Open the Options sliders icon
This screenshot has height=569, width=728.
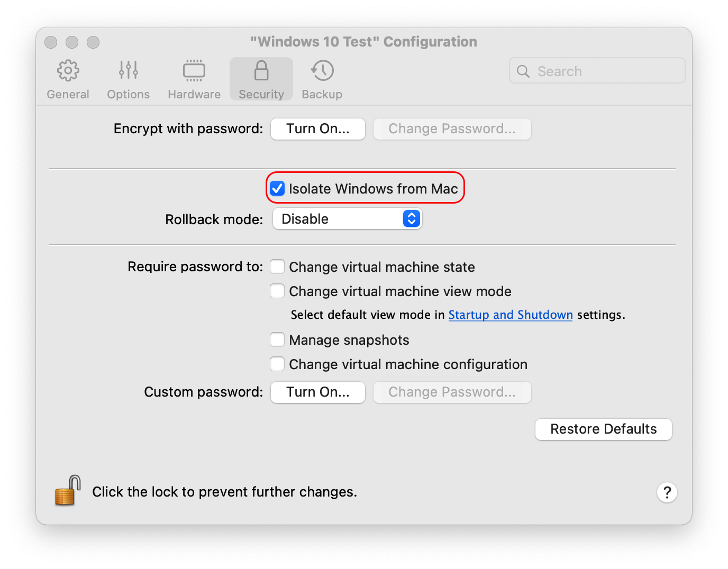(129, 71)
